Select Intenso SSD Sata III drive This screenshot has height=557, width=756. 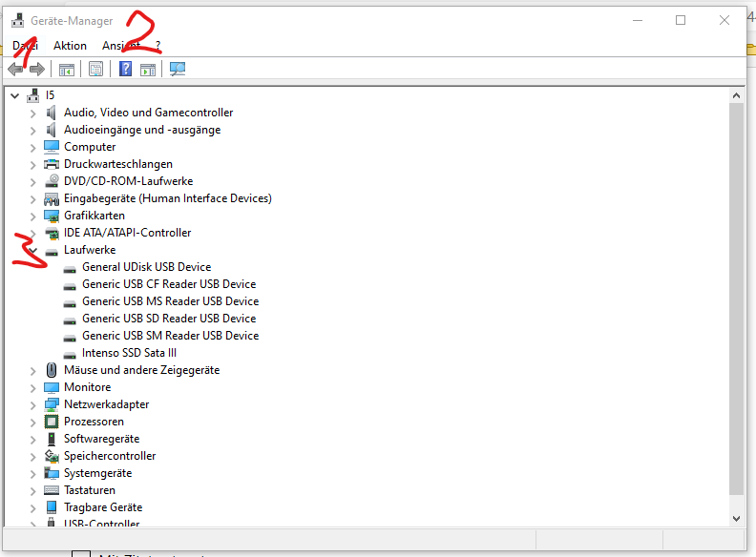129,353
